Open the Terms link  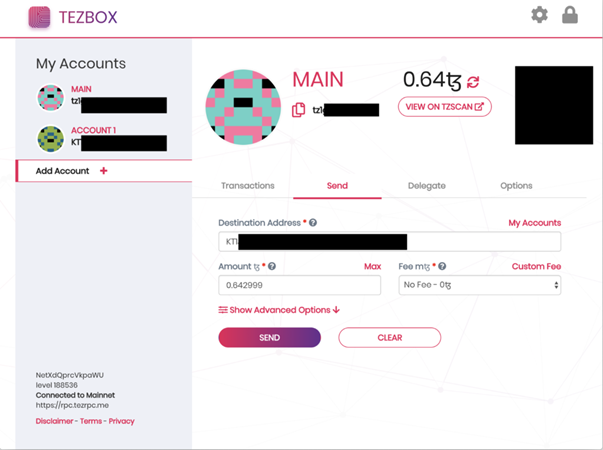(x=91, y=421)
